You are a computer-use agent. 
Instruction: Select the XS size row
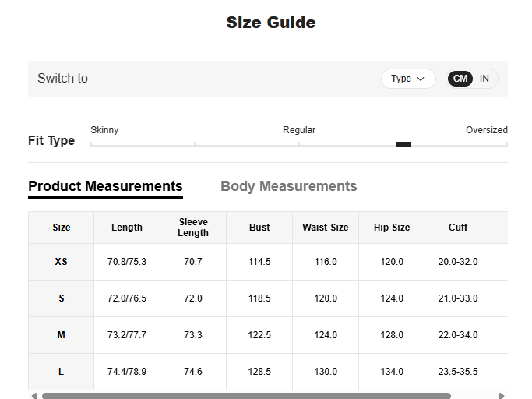(x=61, y=262)
